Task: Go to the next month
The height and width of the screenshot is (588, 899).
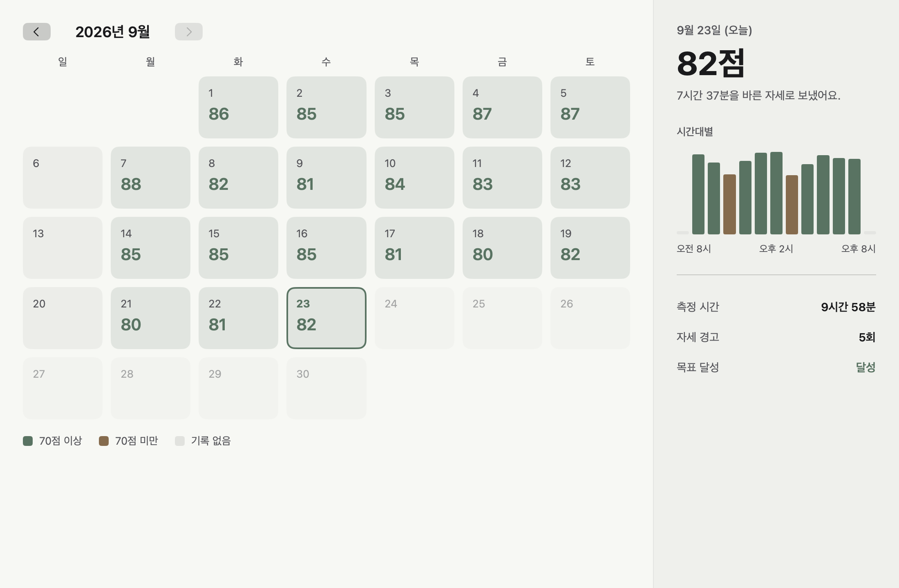Action: click(189, 32)
